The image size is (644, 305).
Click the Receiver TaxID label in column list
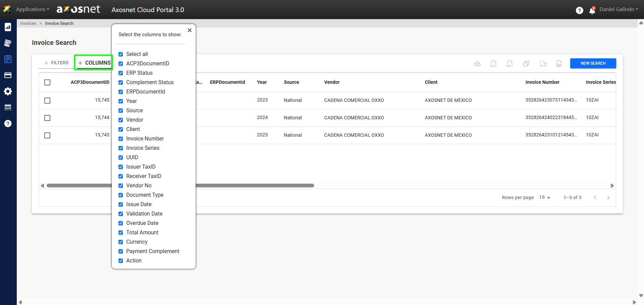(144, 176)
